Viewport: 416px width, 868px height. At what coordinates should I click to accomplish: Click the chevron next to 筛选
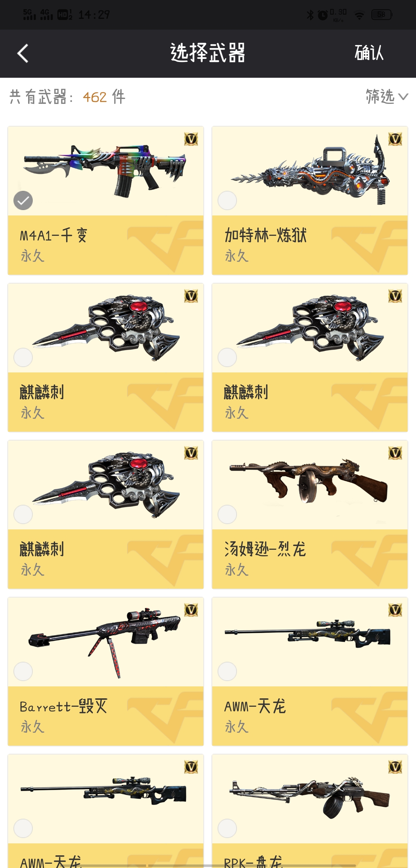(403, 97)
